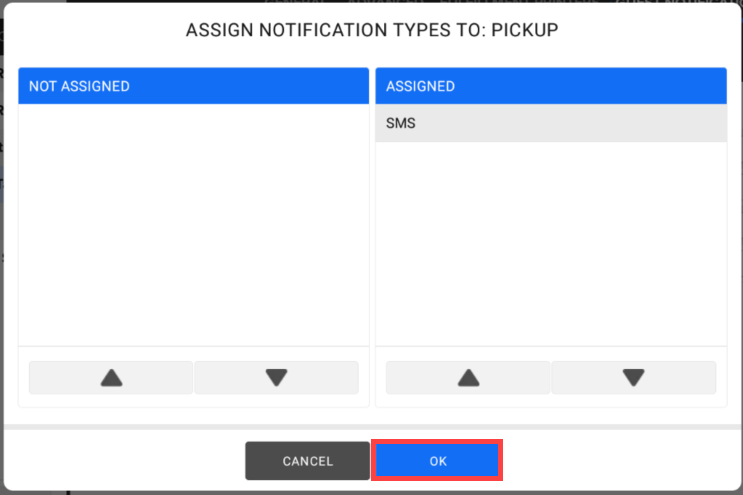743x495 pixels.
Task: Click the up arrow under Assigned list
Action: click(x=468, y=378)
